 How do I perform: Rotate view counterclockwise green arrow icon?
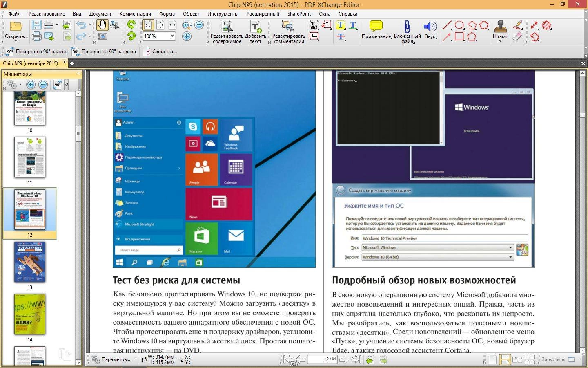(131, 25)
